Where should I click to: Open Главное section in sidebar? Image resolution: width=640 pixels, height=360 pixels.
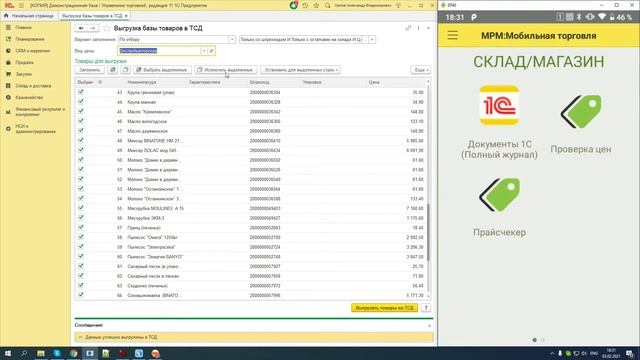(24, 27)
